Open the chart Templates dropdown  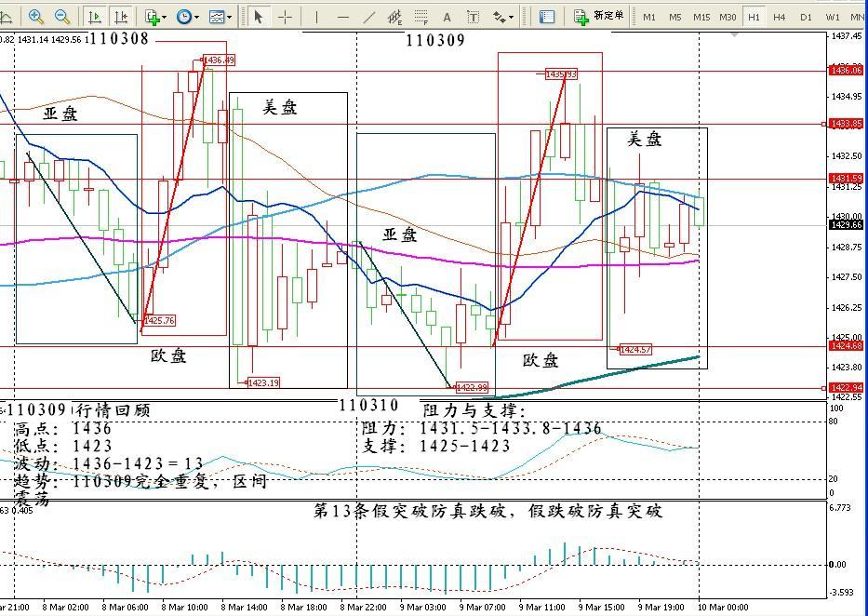coord(220,17)
